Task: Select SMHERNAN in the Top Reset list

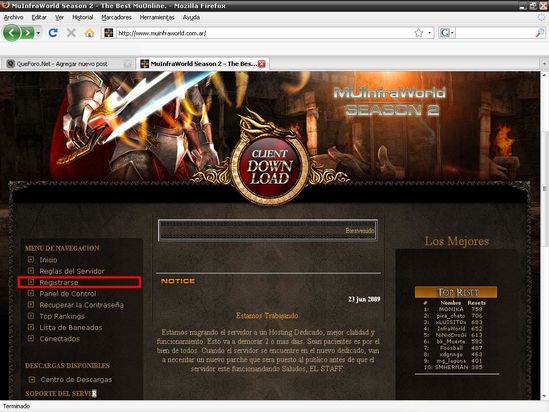Action: (451, 367)
